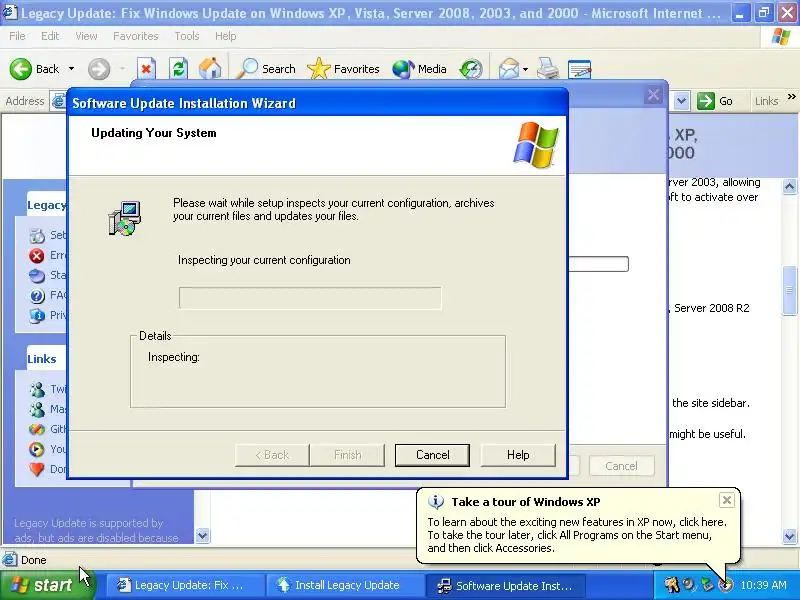The width and height of the screenshot is (800, 600).
Task: Click the second system tray icon
Action: (690, 585)
